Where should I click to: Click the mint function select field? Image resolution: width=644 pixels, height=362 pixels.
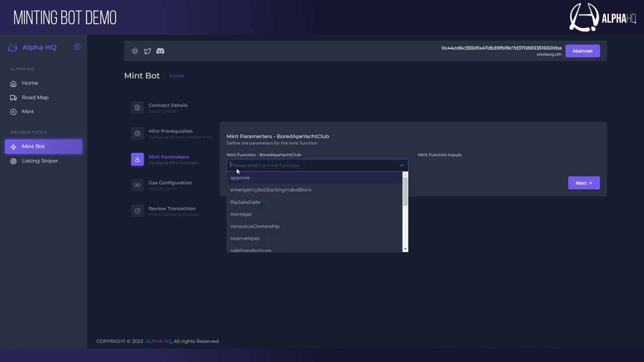(317, 165)
